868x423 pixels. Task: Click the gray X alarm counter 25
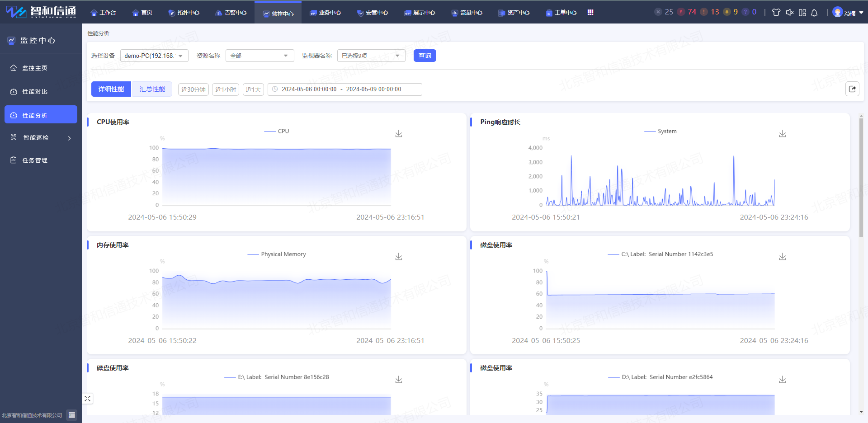click(x=664, y=12)
